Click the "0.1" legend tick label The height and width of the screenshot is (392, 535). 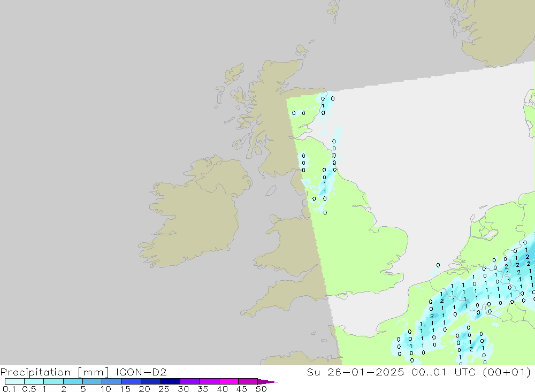click(x=9, y=389)
